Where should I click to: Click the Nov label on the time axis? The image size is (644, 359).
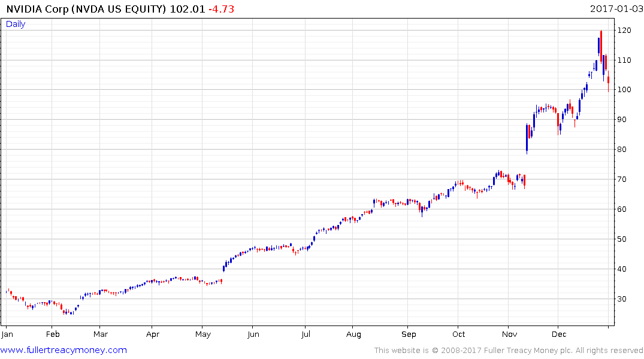click(509, 334)
